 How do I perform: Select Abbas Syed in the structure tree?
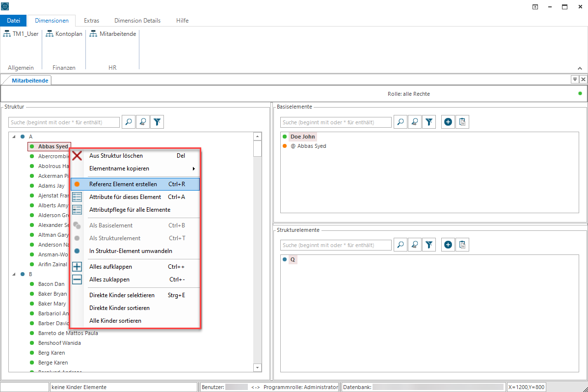tap(49, 146)
